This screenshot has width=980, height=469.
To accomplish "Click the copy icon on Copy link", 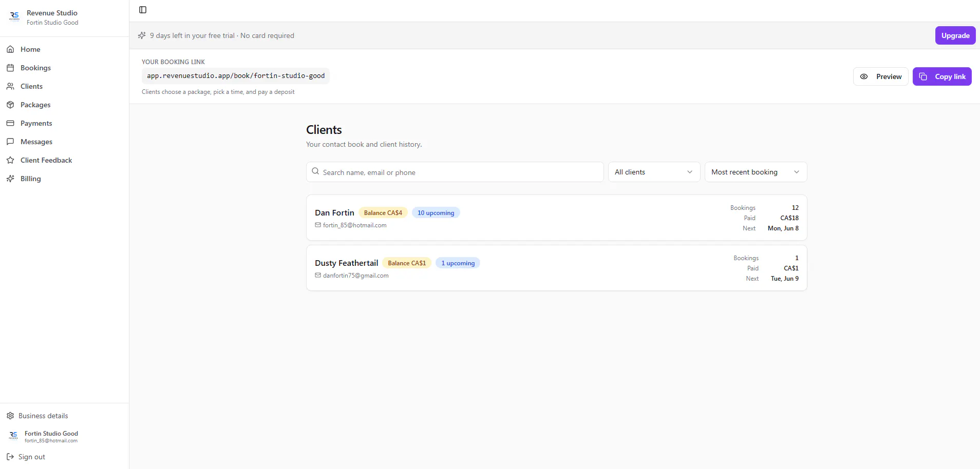I will (x=923, y=76).
